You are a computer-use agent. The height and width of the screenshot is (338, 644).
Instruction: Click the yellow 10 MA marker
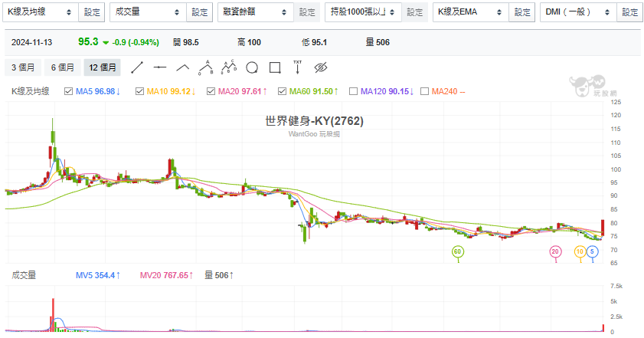[580, 251]
